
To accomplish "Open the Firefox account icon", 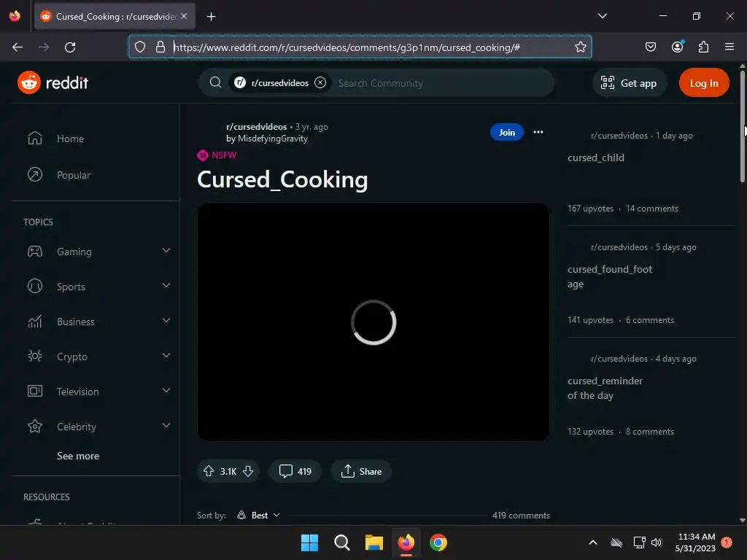I will 677,47.
